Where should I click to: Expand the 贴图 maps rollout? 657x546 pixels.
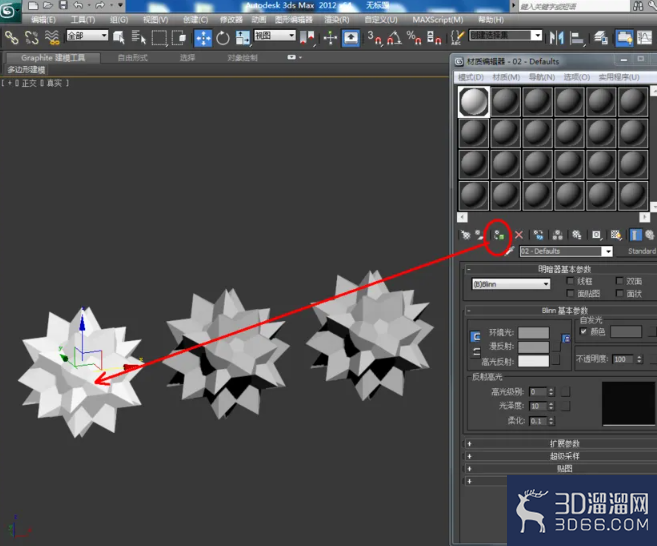(564, 468)
